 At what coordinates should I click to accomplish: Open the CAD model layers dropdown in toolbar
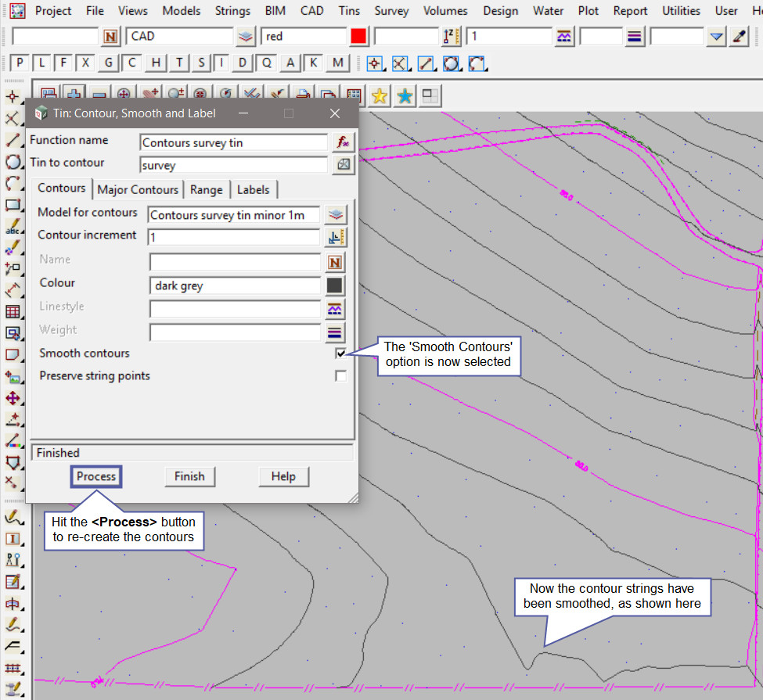tap(246, 36)
